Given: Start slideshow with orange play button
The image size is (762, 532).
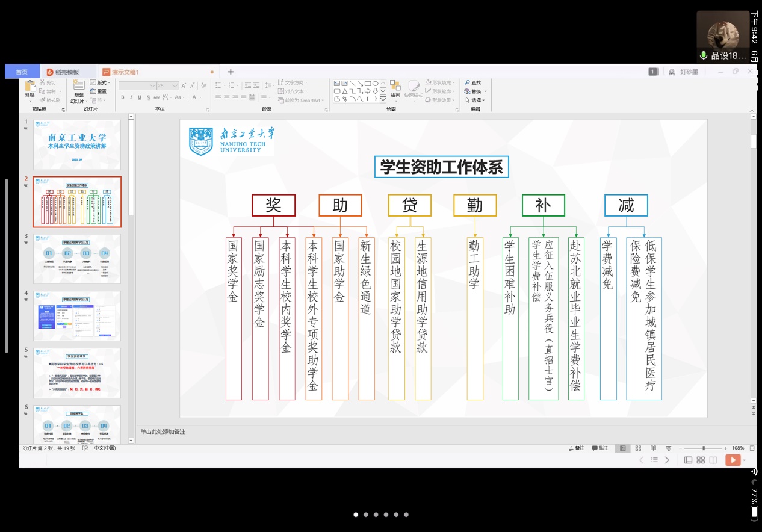Looking at the screenshot, I should (733, 460).
